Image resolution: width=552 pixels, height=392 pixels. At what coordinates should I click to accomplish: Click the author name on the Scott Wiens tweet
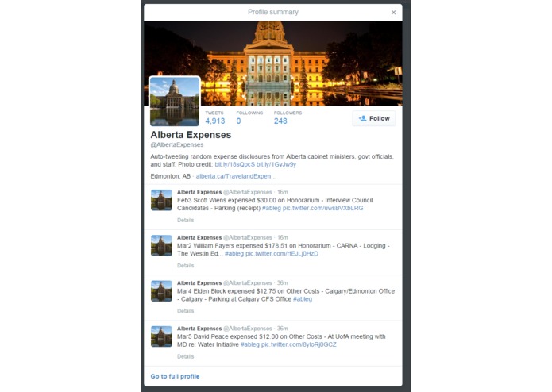tap(199, 192)
